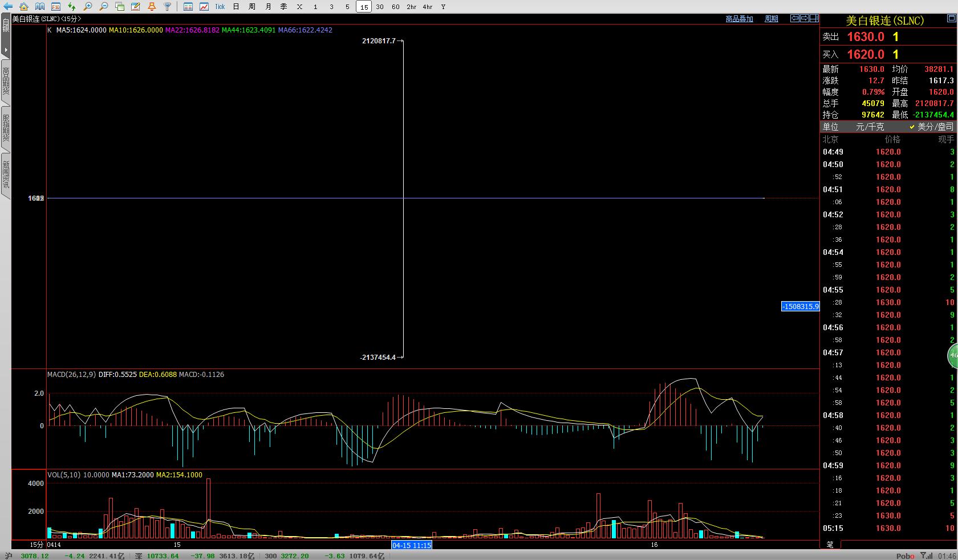
Task: Select the Tick chart button
Action: [220, 7]
